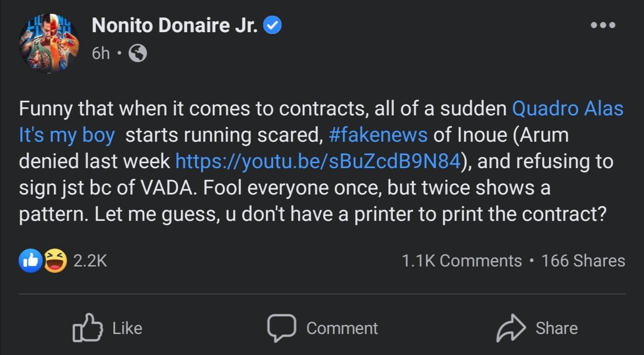
Task: Click the share arrow icon
Action: tap(510, 328)
